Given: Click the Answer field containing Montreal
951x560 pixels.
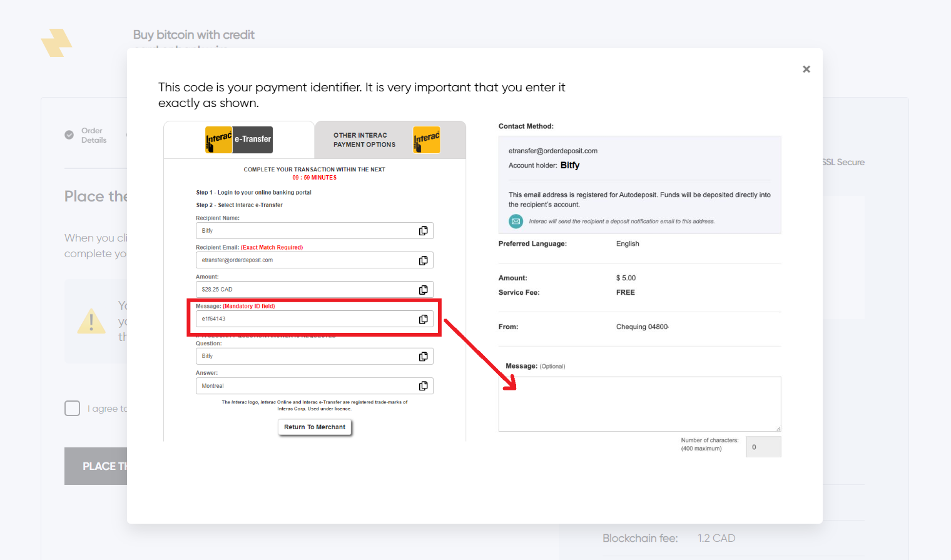Looking at the screenshot, I should pos(314,386).
